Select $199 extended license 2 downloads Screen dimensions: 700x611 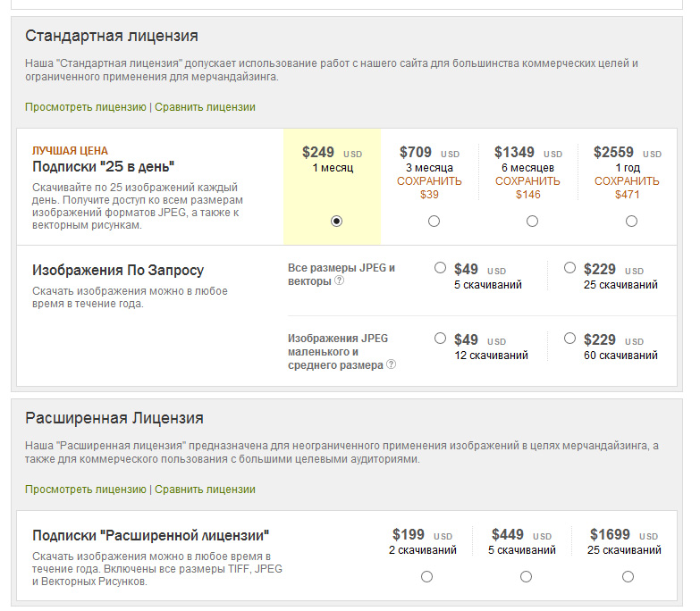[x=426, y=577]
